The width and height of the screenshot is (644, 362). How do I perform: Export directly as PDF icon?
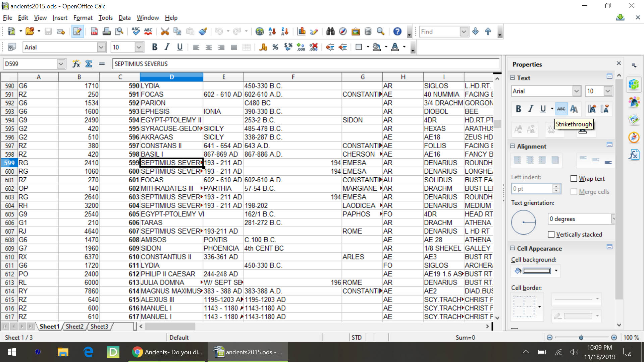[x=94, y=32]
